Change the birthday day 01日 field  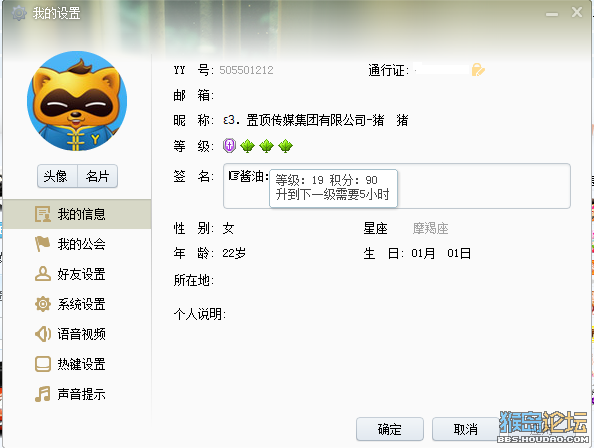coord(459,253)
